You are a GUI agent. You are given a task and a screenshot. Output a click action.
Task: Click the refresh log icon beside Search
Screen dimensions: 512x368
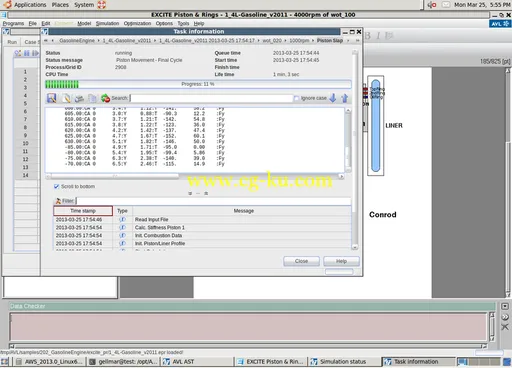click(x=105, y=98)
